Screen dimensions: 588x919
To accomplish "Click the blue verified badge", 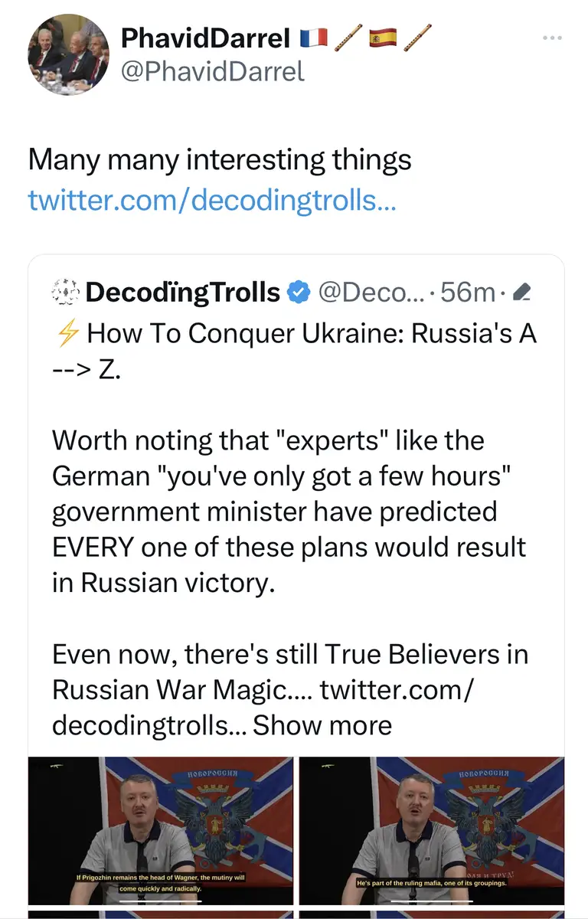I will tap(298, 292).
